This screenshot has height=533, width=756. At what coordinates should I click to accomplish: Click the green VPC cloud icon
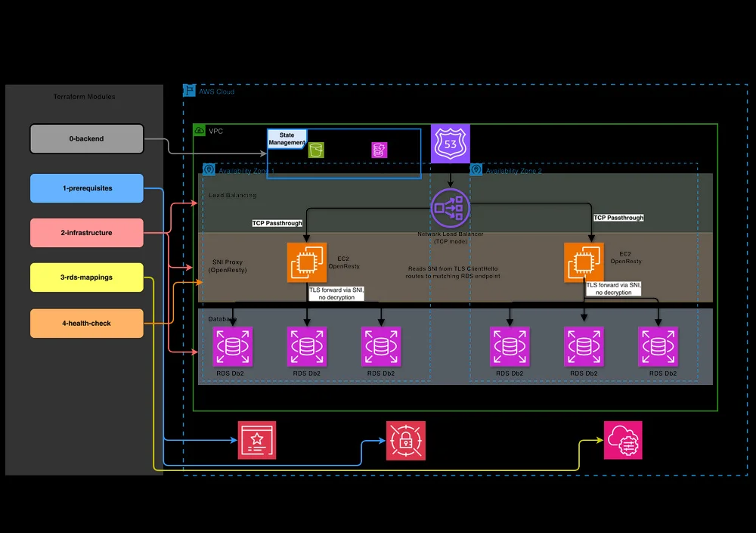(x=199, y=130)
